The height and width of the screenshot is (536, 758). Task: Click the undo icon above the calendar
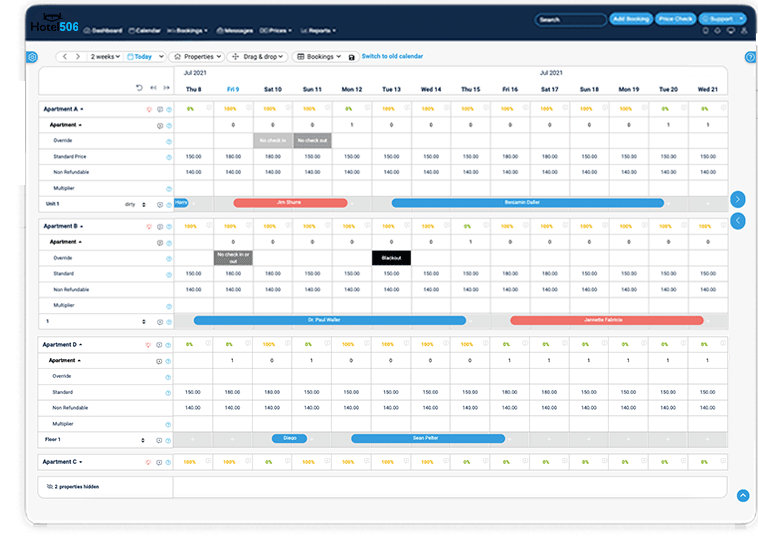(x=139, y=88)
